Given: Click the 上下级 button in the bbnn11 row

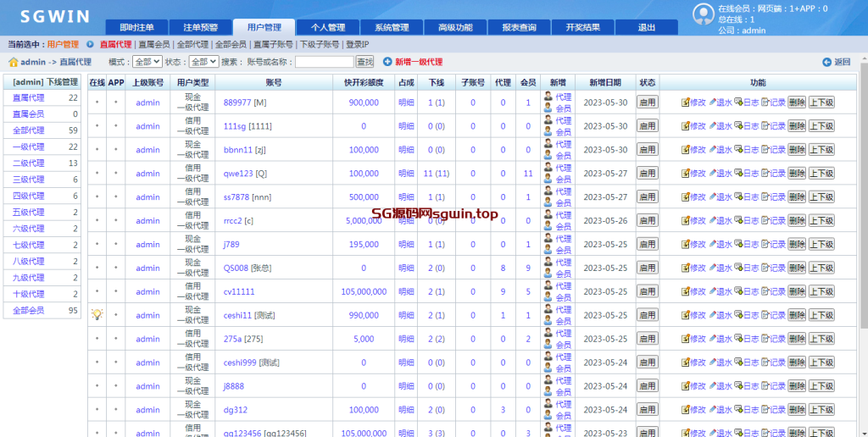Looking at the screenshot, I should coord(821,149).
